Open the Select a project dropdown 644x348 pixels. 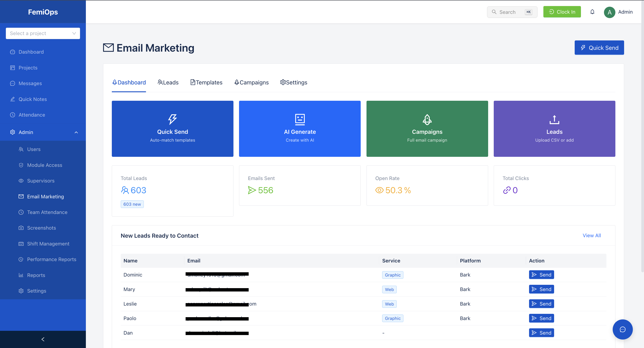pyautogui.click(x=43, y=33)
